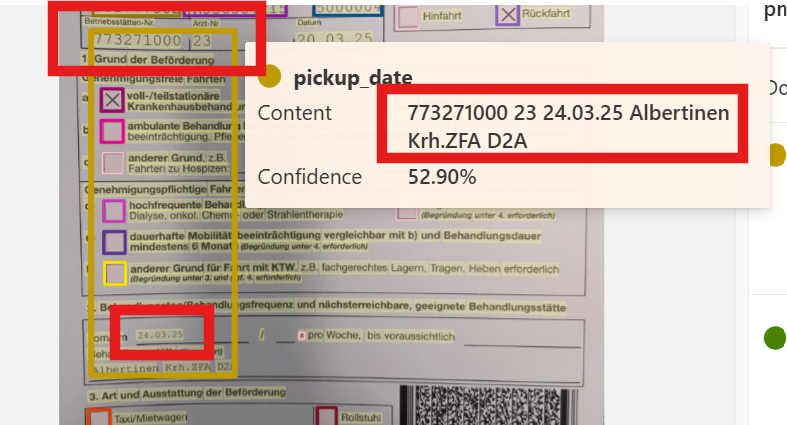The width and height of the screenshot is (787, 425).
Task: Click the number 5000004 at top of form
Action: point(348,9)
